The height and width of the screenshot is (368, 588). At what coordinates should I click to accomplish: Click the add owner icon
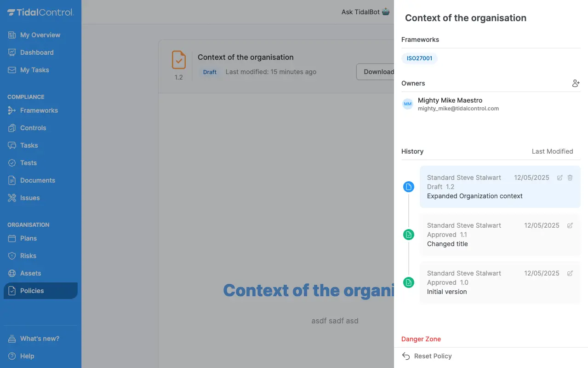(x=576, y=83)
